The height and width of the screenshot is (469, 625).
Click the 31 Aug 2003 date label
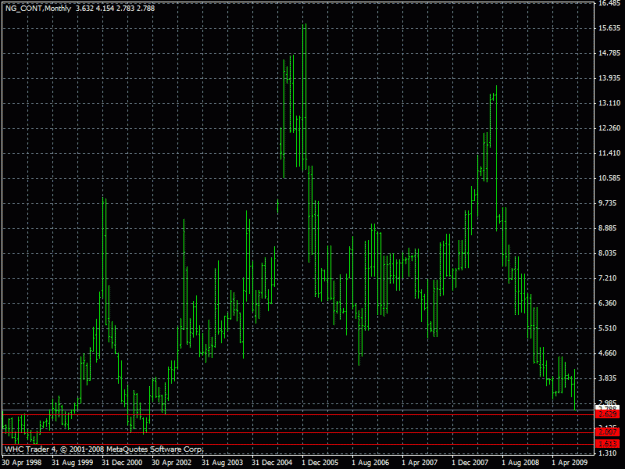click(222, 463)
